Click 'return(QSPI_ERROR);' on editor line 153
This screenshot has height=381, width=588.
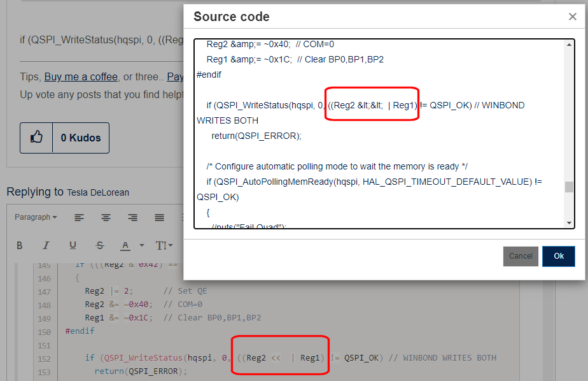(141, 371)
